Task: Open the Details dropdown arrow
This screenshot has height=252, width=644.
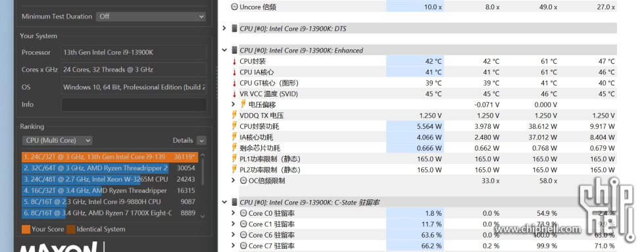Action: pos(201,141)
